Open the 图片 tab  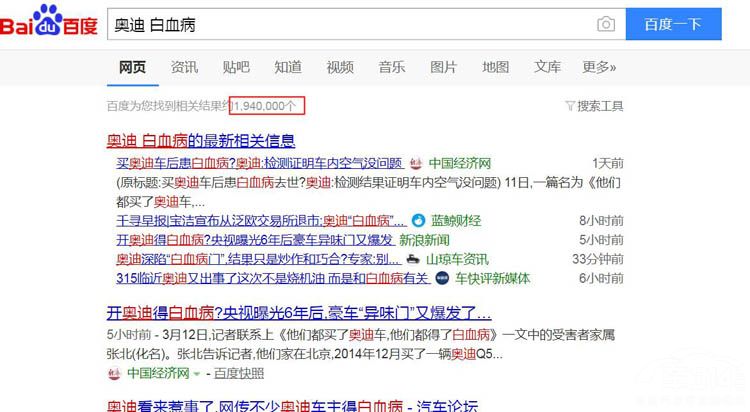[x=443, y=67]
